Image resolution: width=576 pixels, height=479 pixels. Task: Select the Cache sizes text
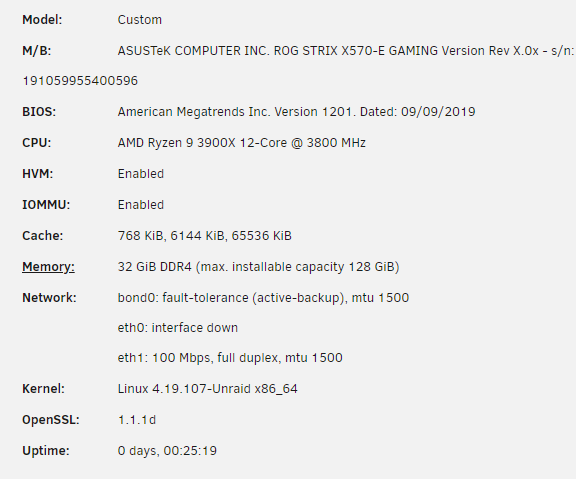[x=205, y=236]
